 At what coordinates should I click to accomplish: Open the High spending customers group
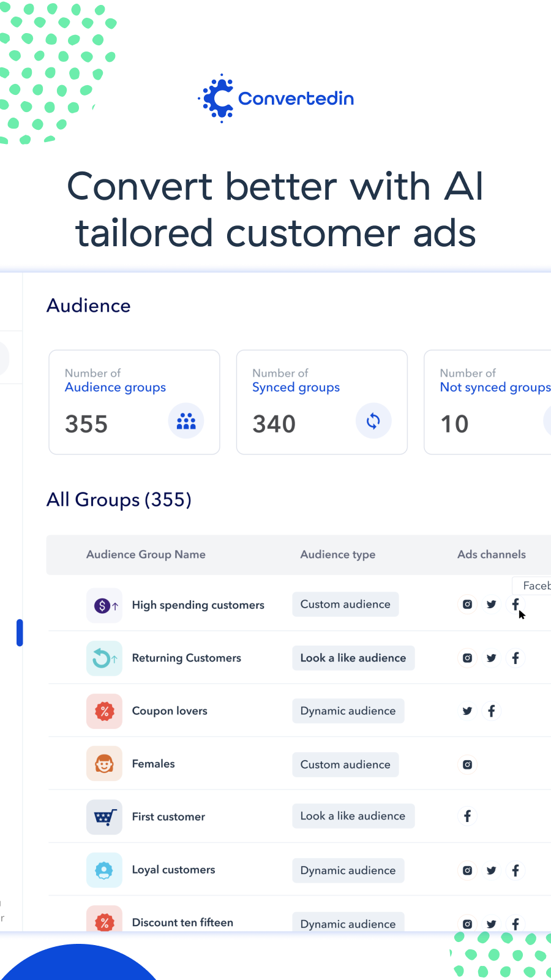tap(198, 605)
